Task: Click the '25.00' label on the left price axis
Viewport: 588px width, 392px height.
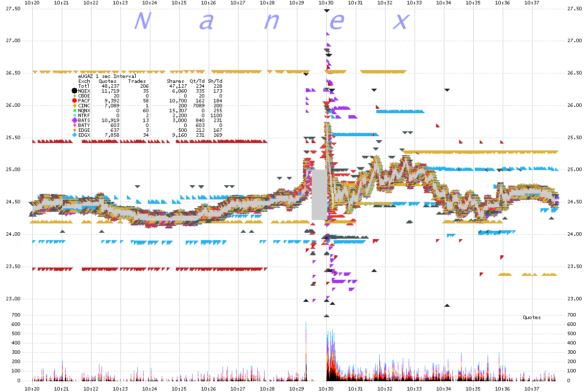Action: click(x=14, y=170)
